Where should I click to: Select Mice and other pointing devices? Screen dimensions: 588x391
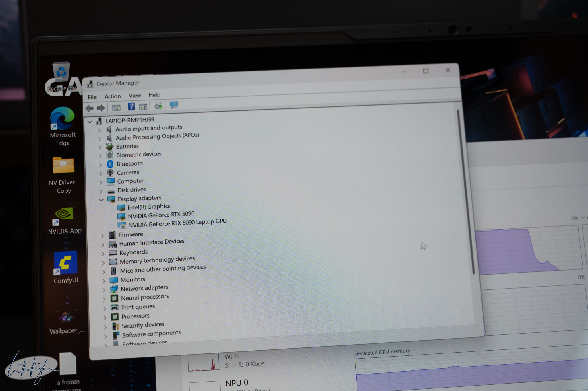(163, 269)
